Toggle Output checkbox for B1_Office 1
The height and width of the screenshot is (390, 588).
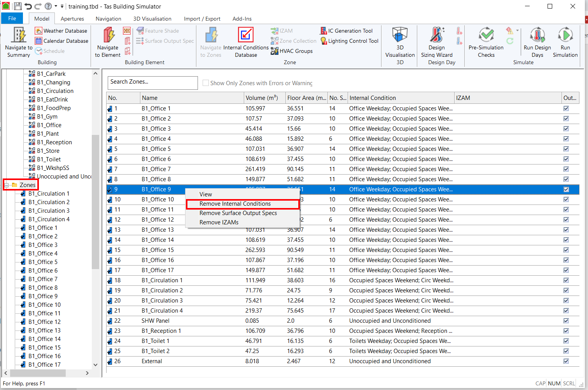(x=566, y=108)
